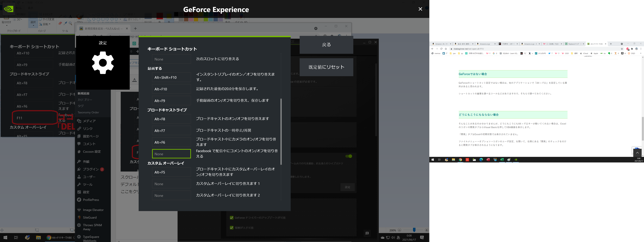The image size is (644, 242).
Task: Open the Chrome extensions puzzle icon
Action: point(632,49)
